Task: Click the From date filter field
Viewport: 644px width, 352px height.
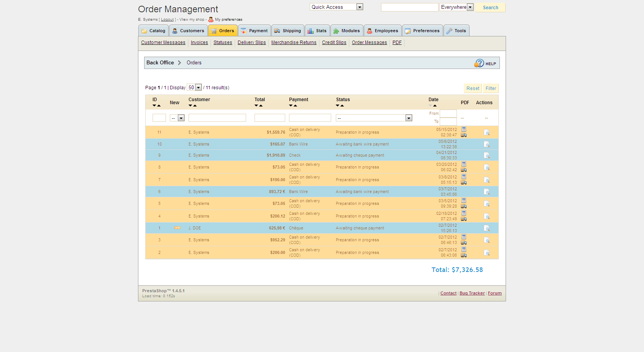Action: tap(448, 113)
